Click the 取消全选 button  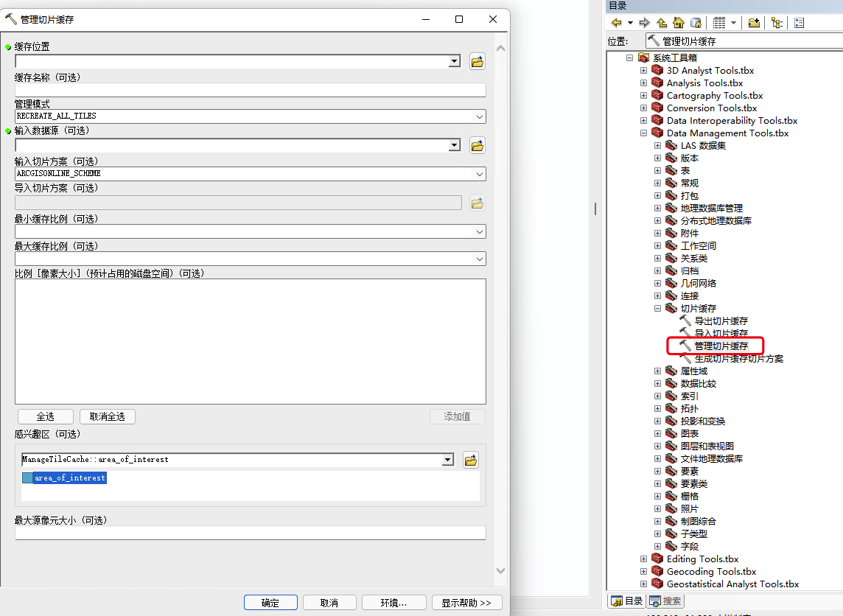point(107,416)
